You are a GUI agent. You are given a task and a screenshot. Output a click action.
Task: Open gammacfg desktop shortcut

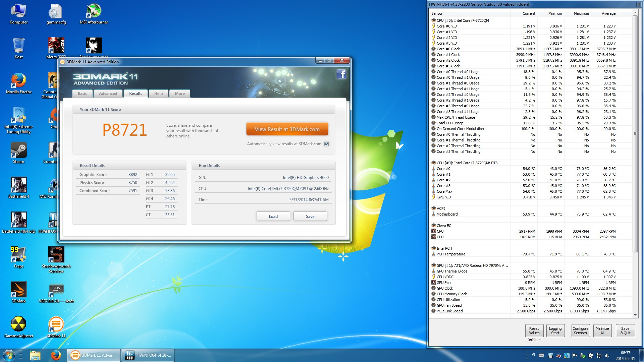56,14
